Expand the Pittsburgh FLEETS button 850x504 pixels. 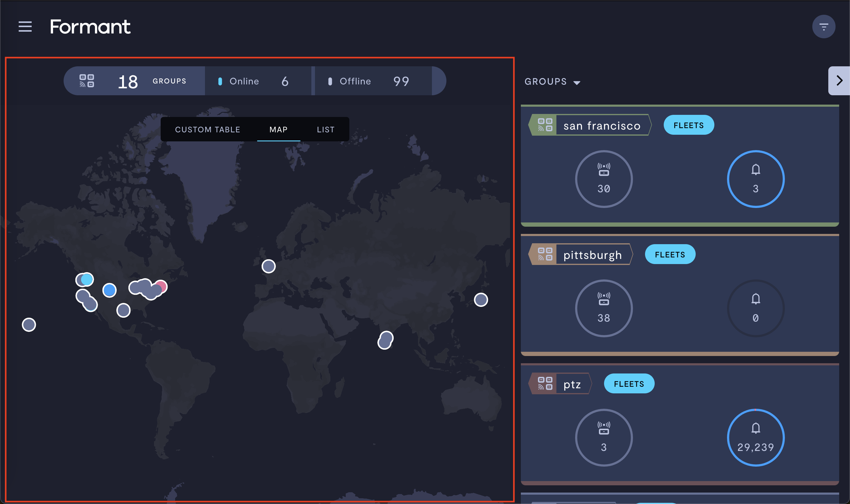(670, 254)
